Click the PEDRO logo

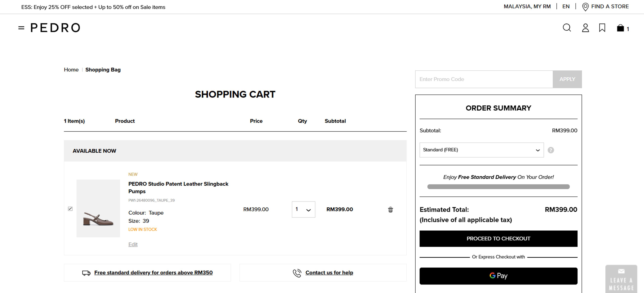55,28
